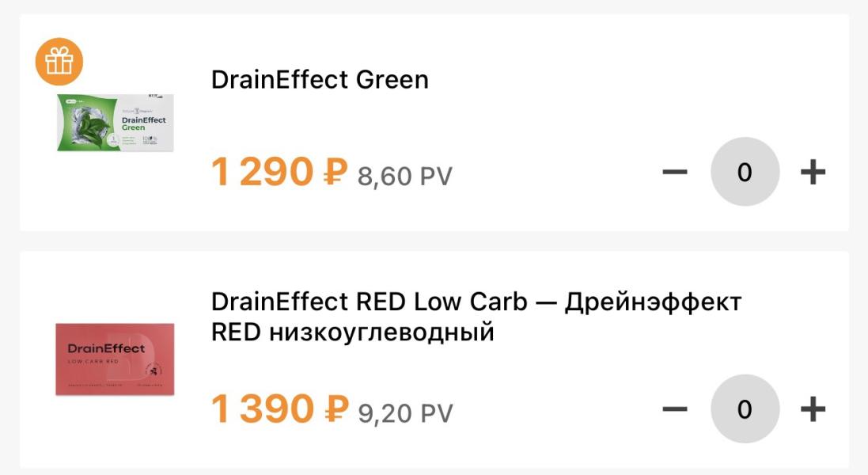The image size is (868, 475).
Task: Remove one DrainEffect RED Low Carb with minus
Action: [675, 409]
